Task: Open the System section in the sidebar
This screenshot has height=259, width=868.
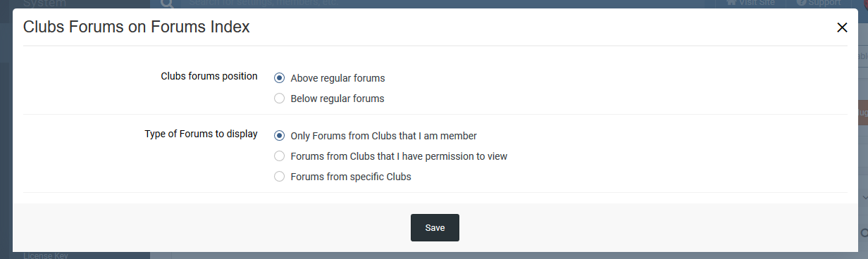Action: 45,4
